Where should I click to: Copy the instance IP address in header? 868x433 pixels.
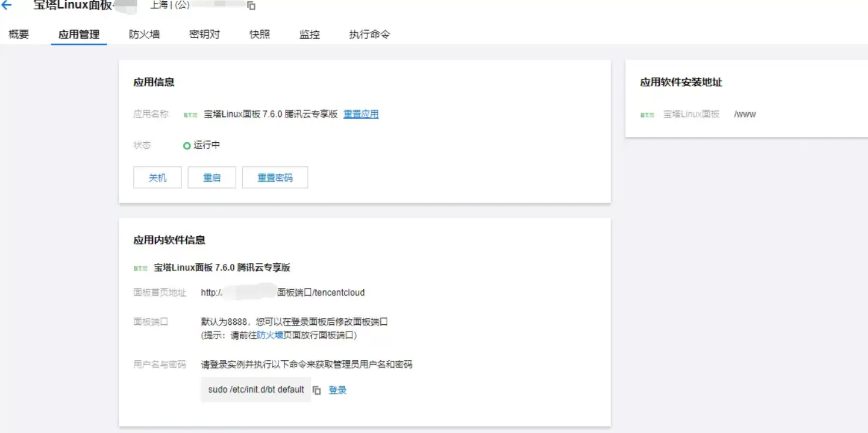tap(252, 6)
